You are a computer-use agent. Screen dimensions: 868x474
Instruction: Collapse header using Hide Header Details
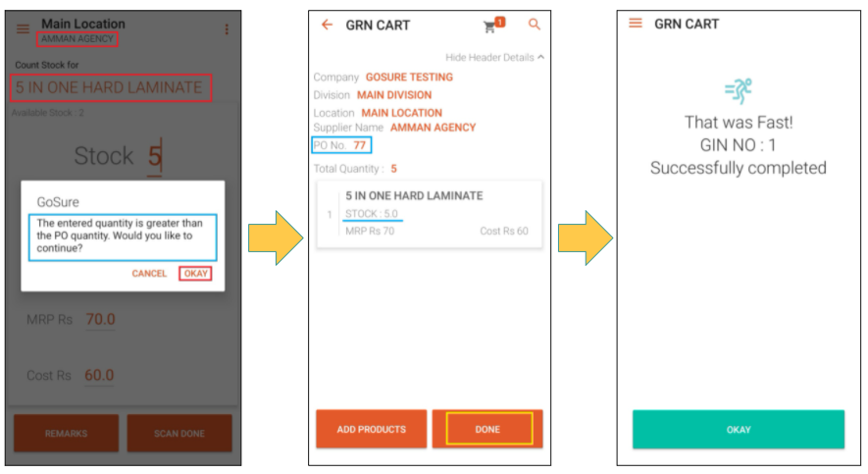click(495, 58)
